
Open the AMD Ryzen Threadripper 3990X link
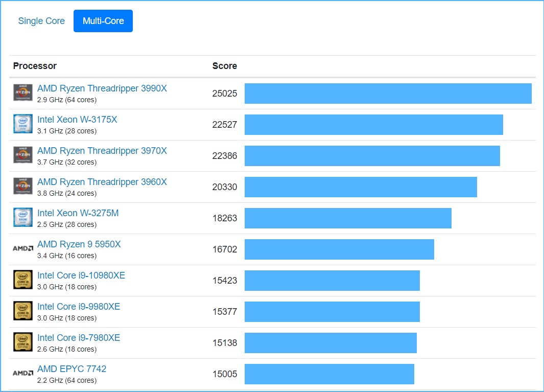(x=102, y=88)
